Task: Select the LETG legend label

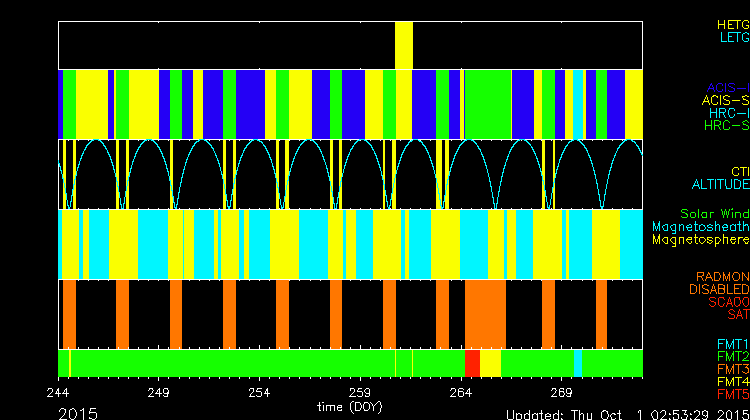Action: 733,37
